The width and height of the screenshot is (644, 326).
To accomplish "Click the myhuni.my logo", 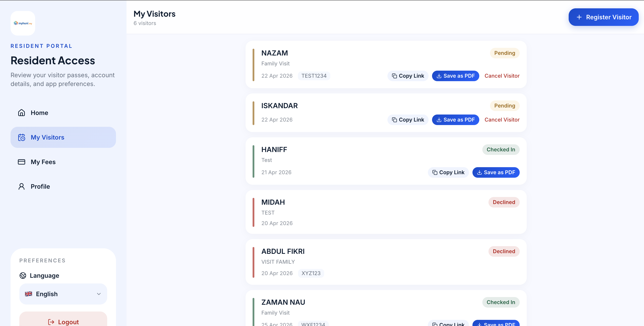I will 23,23.
